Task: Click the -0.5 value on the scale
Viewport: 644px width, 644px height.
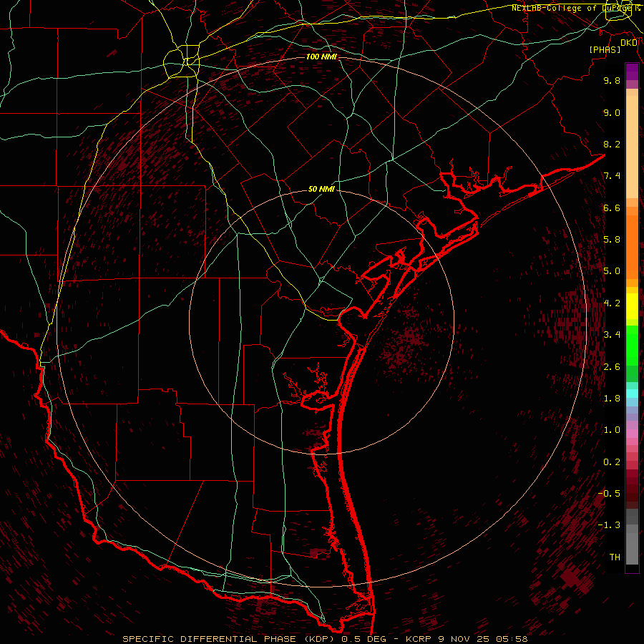Action: pyautogui.click(x=609, y=494)
